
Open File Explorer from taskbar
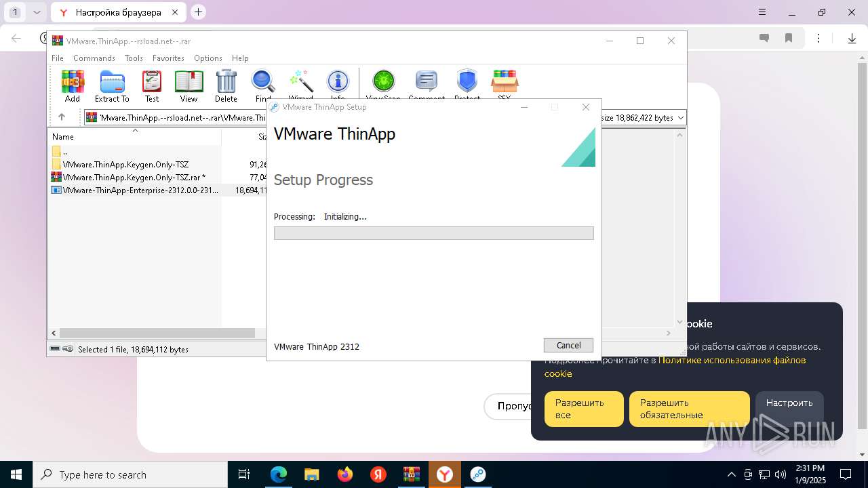coord(311,474)
